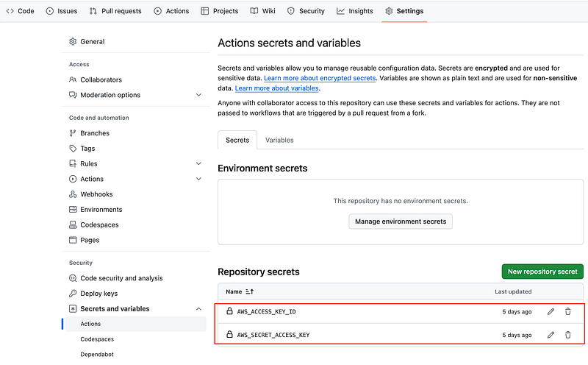Open Learn more about variables link
Image resolution: width=588 pixels, height=365 pixels.
pos(277,88)
